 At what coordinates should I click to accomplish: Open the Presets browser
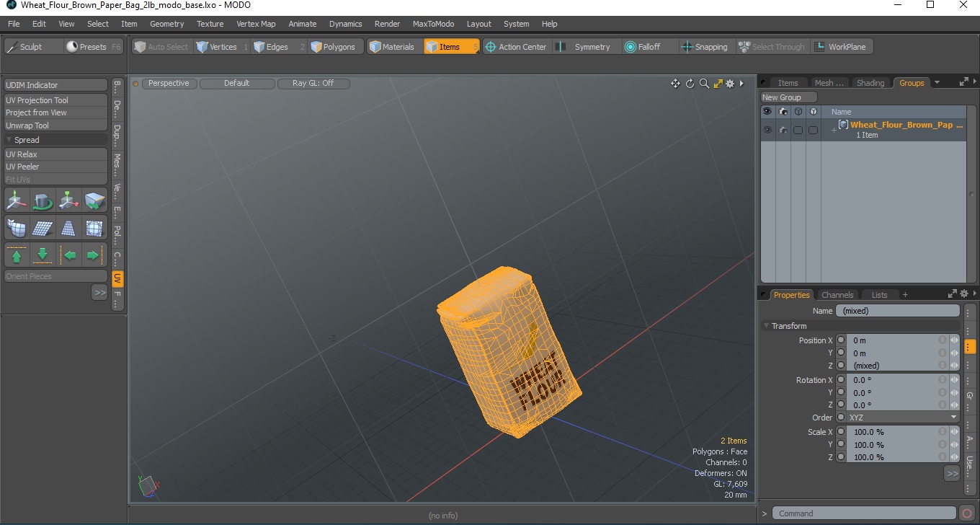(x=94, y=47)
